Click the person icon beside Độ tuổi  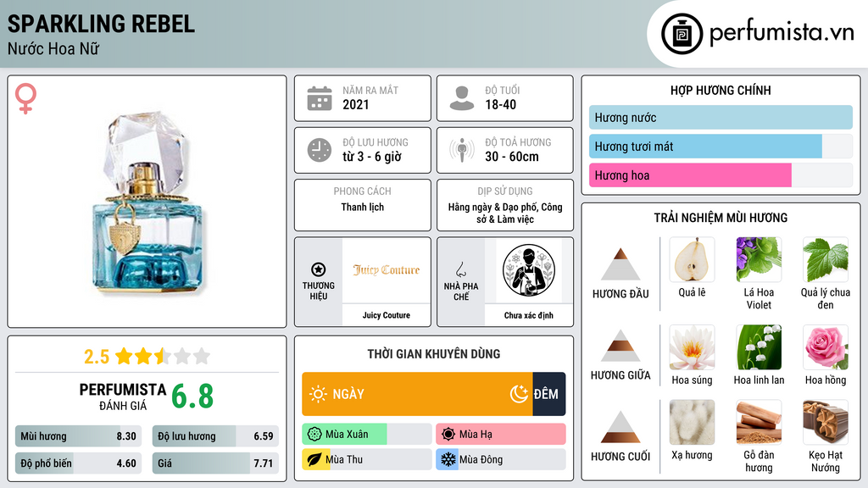462,98
